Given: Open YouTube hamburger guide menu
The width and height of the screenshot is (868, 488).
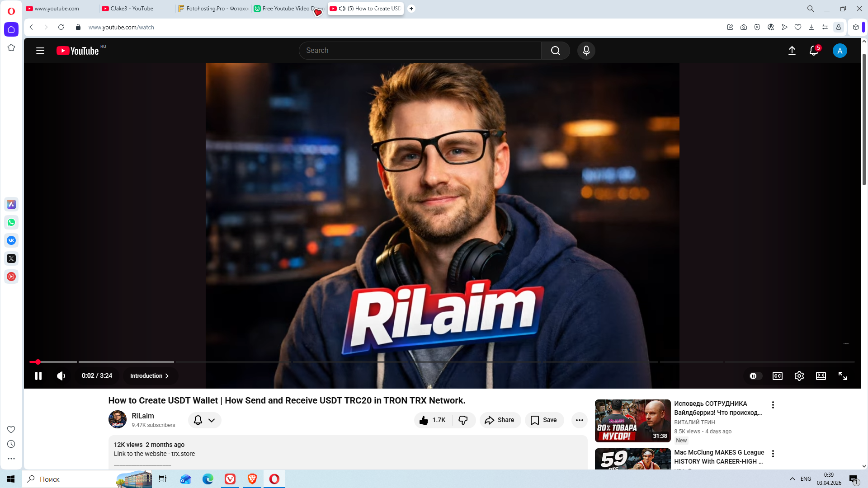Looking at the screenshot, I should [x=40, y=51].
